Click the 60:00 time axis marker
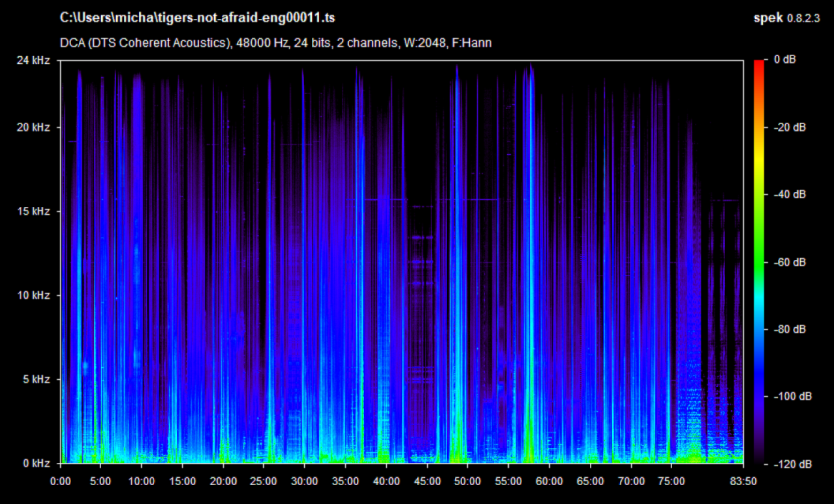Screen dimensions: 834x504 549,481
